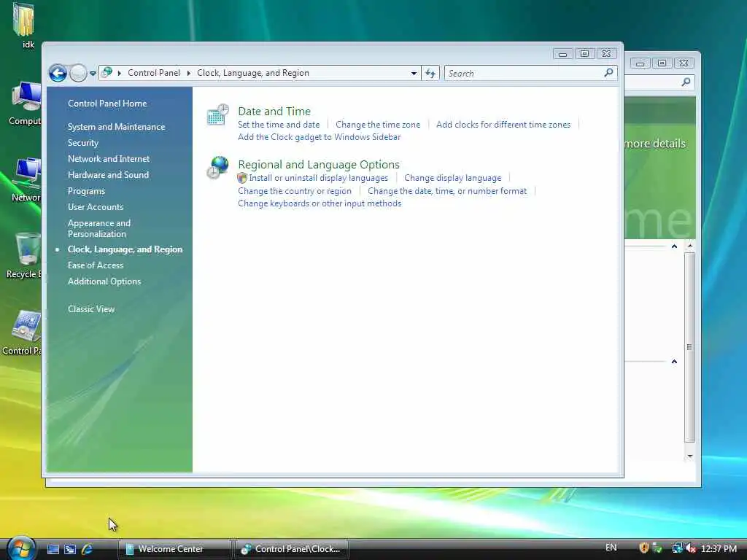This screenshot has width=747, height=560.
Task: Open System and Maintenance category
Action: (x=116, y=127)
